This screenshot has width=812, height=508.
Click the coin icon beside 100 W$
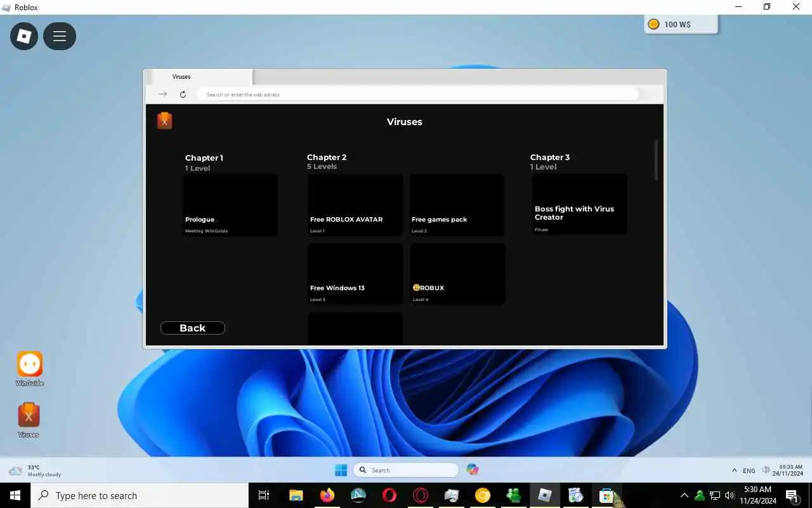tap(653, 24)
